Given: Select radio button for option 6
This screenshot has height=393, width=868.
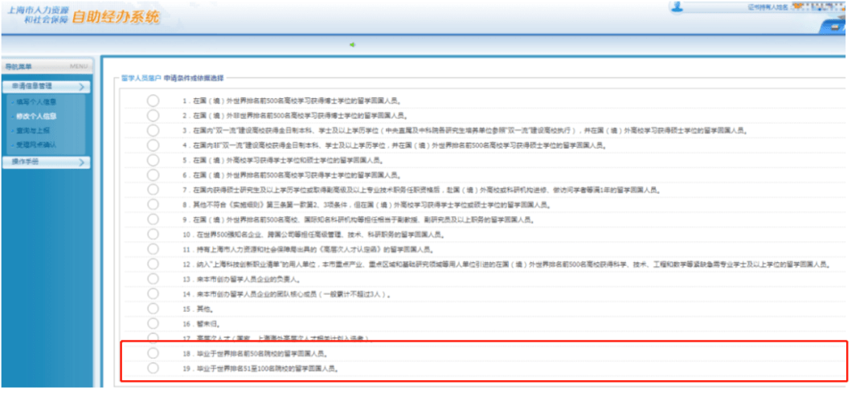Looking at the screenshot, I should coord(154,175).
